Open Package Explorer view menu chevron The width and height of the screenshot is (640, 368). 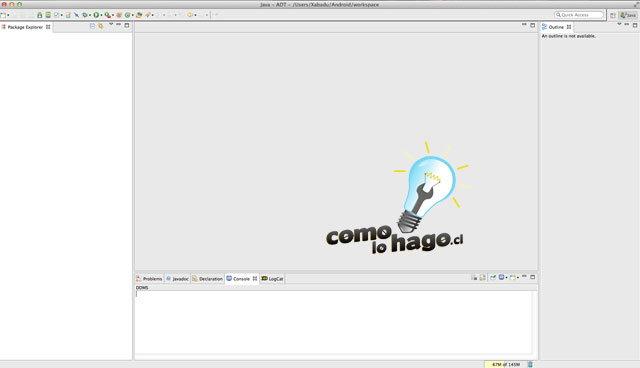click(x=111, y=24)
